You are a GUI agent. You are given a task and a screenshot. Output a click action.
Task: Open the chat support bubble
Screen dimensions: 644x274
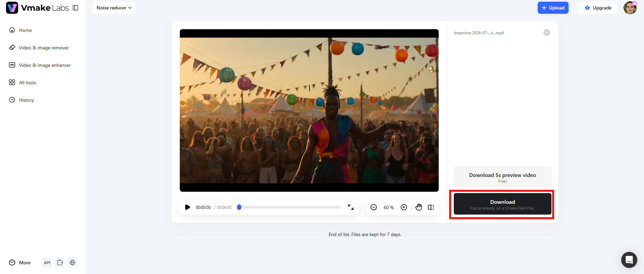[629, 260]
